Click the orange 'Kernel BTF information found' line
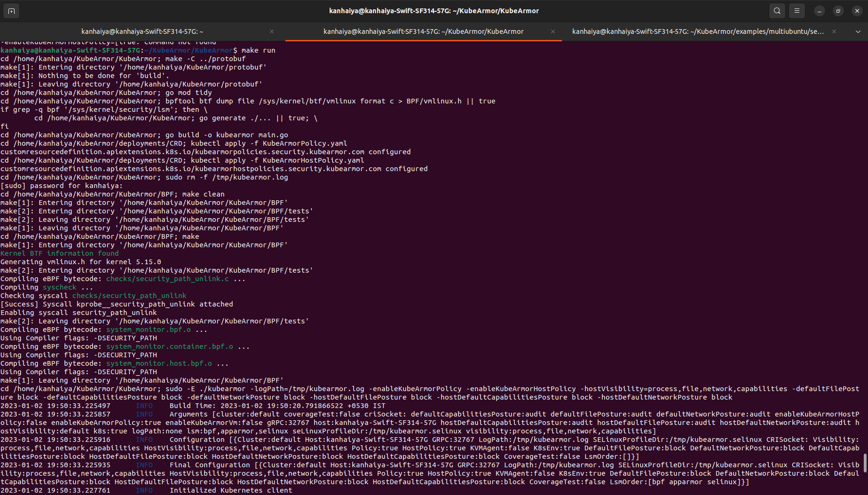This screenshot has height=495, width=868. coord(60,253)
